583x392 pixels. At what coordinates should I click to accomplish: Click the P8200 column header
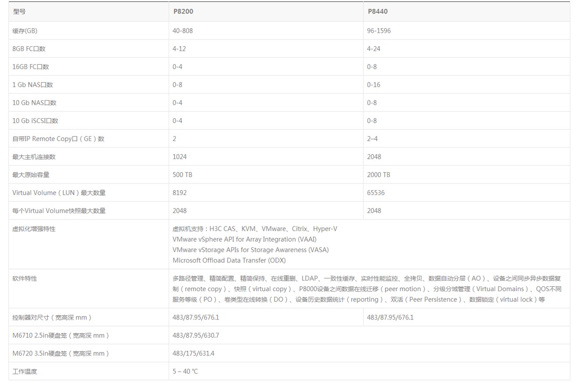[183, 11]
